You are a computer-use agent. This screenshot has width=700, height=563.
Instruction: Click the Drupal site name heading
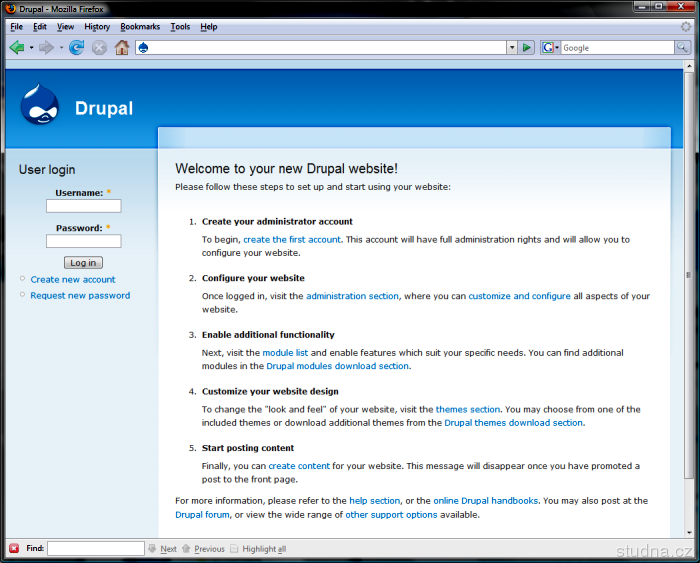[104, 108]
